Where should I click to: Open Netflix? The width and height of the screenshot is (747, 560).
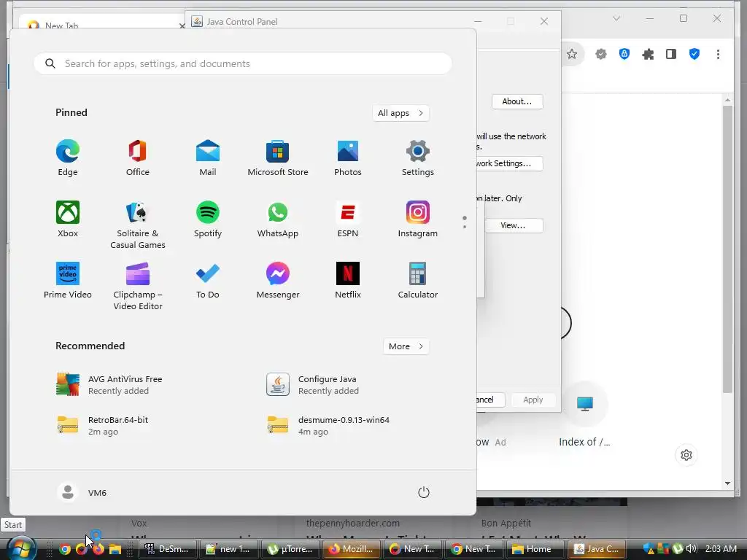pyautogui.click(x=348, y=281)
